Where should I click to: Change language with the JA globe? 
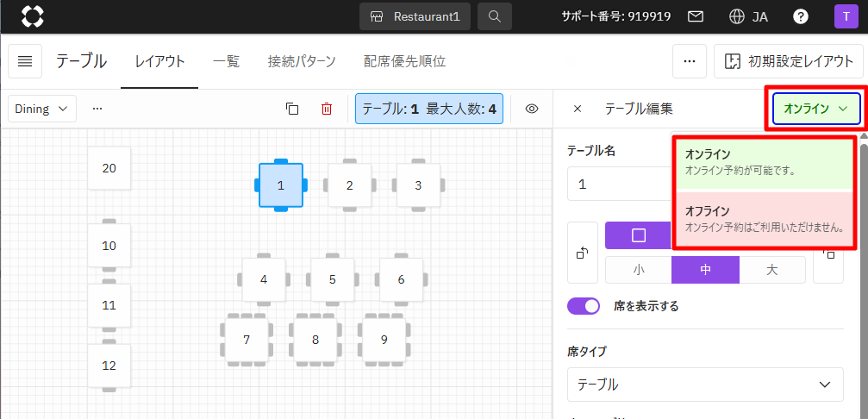click(748, 16)
